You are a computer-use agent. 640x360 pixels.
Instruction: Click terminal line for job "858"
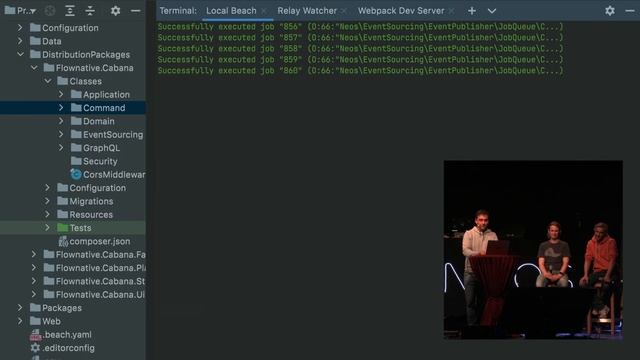360,49
